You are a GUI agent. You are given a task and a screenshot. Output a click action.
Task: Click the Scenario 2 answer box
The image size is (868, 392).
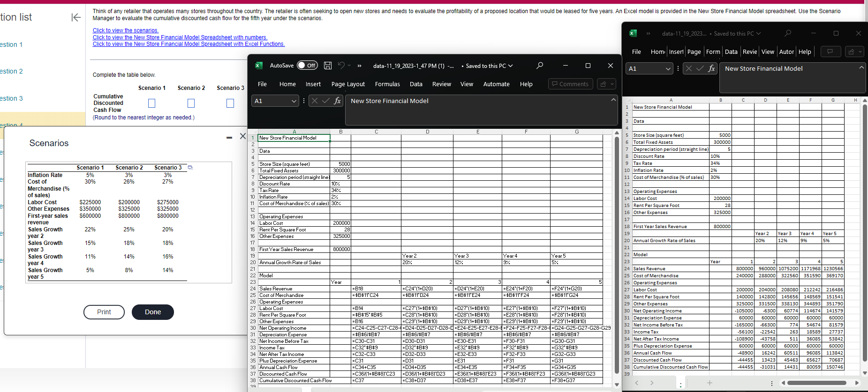[191, 103]
